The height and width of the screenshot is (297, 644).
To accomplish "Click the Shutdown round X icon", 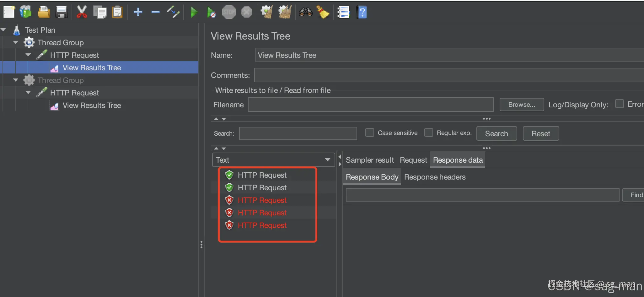I will pyautogui.click(x=247, y=12).
